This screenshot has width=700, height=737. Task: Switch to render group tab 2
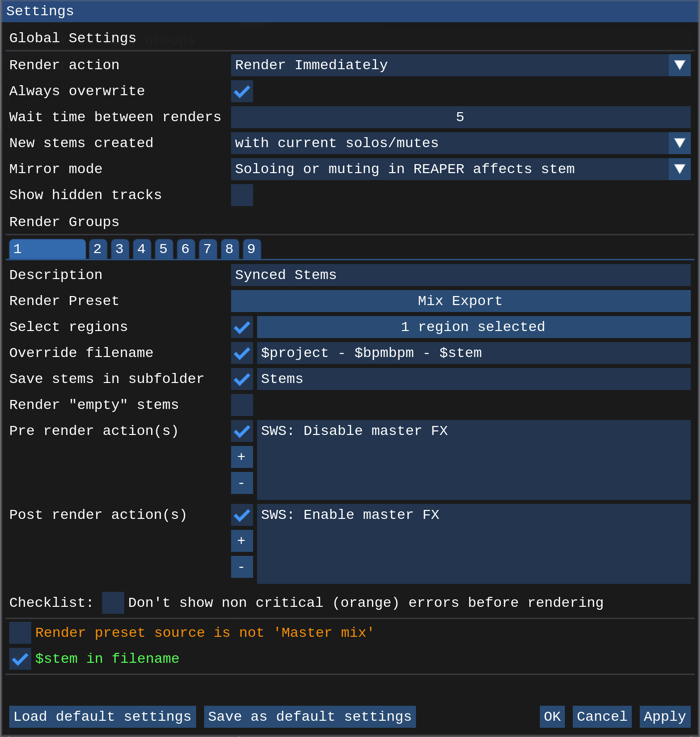(98, 249)
